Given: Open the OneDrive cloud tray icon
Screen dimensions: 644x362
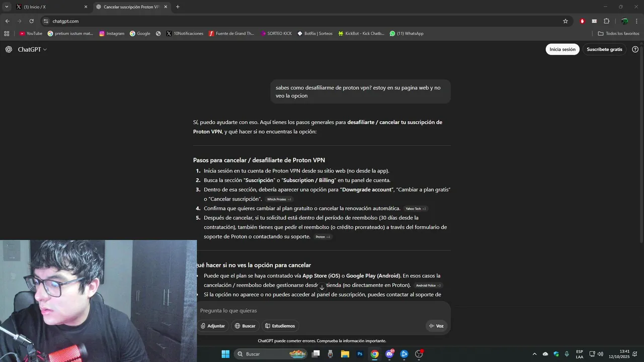Looking at the screenshot, I should (545, 354).
